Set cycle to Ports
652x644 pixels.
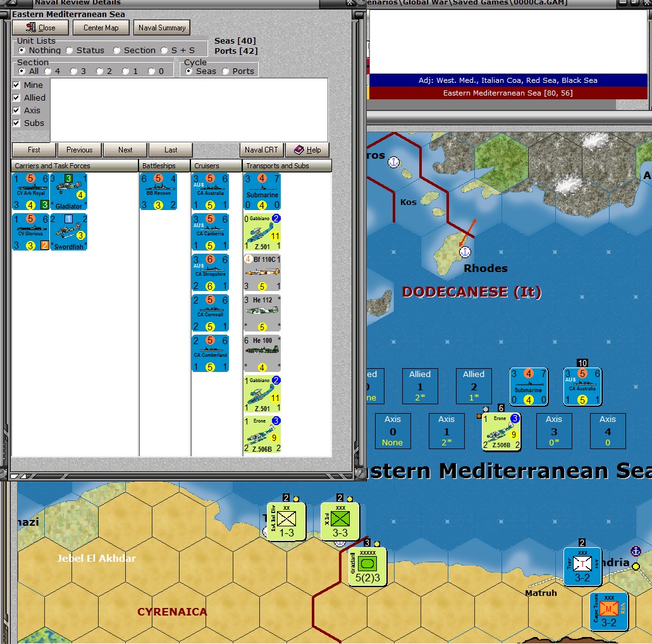(x=238, y=71)
